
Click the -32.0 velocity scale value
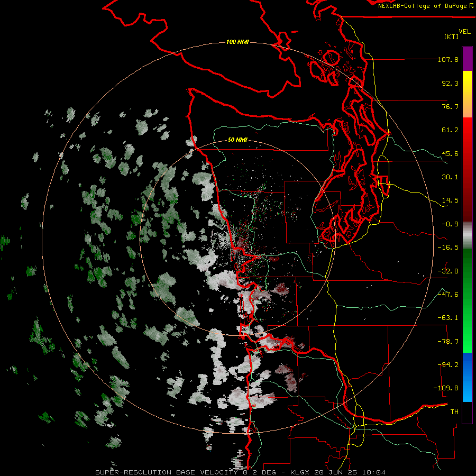click(x=448, y=271)
